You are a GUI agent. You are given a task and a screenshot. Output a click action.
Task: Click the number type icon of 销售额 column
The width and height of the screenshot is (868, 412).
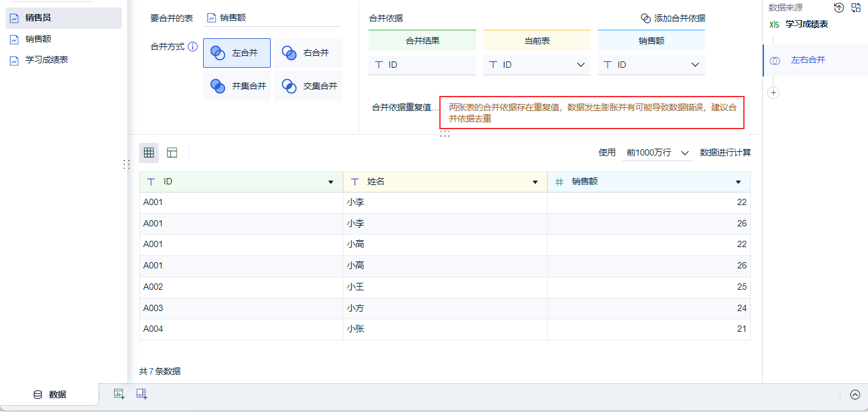(x=559, y=182)
